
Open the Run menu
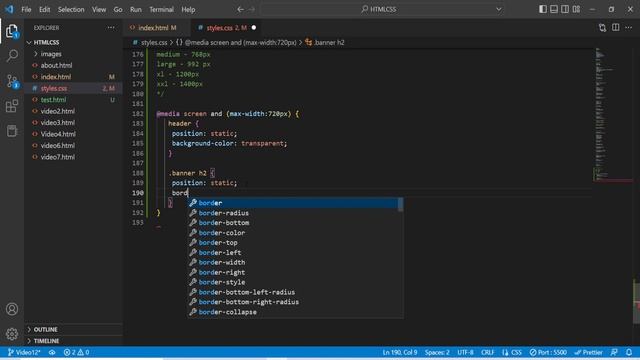click(136, 9)
